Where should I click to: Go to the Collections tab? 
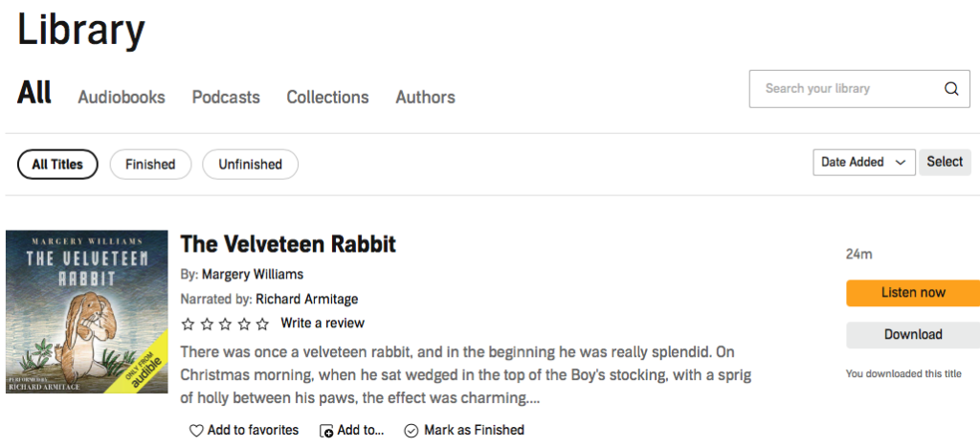click(327, 98)
